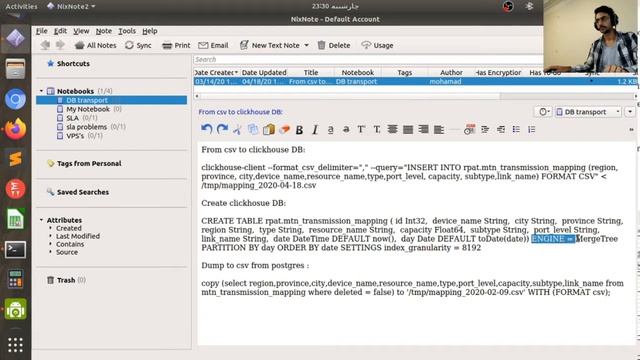Insert the current date and time
This screenshot has height=360, width=640.
pos(469,129)
